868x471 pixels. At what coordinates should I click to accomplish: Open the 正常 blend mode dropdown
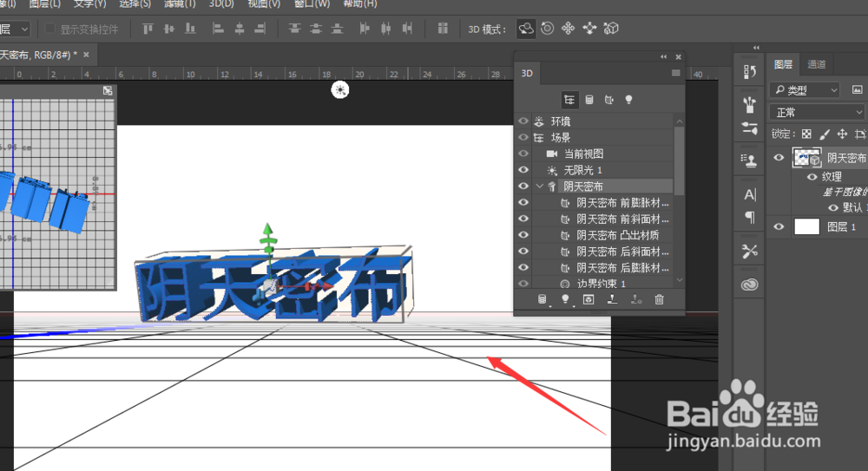point(817,113)
